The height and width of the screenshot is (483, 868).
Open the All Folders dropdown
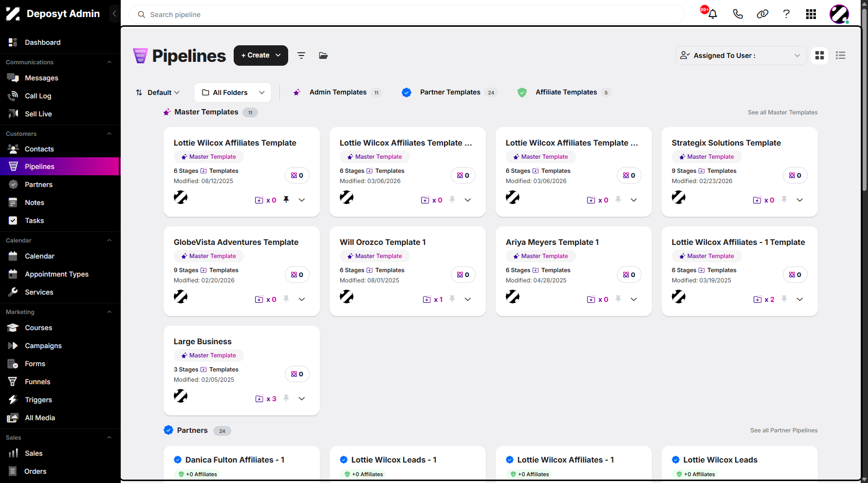pyautogui.click(x=233, y=93)
